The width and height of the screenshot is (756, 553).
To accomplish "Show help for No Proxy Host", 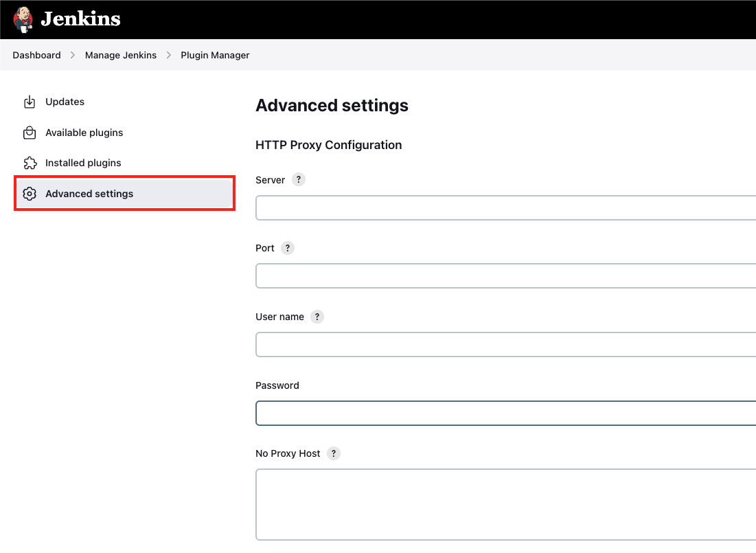I will pos(334,453).
